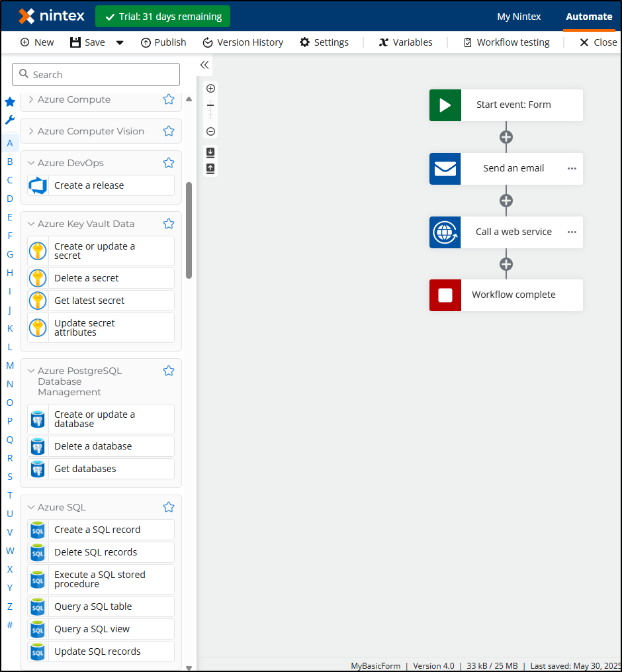Select the Create or update a database action
Viewport: 622px width, 672px height.
101,419
